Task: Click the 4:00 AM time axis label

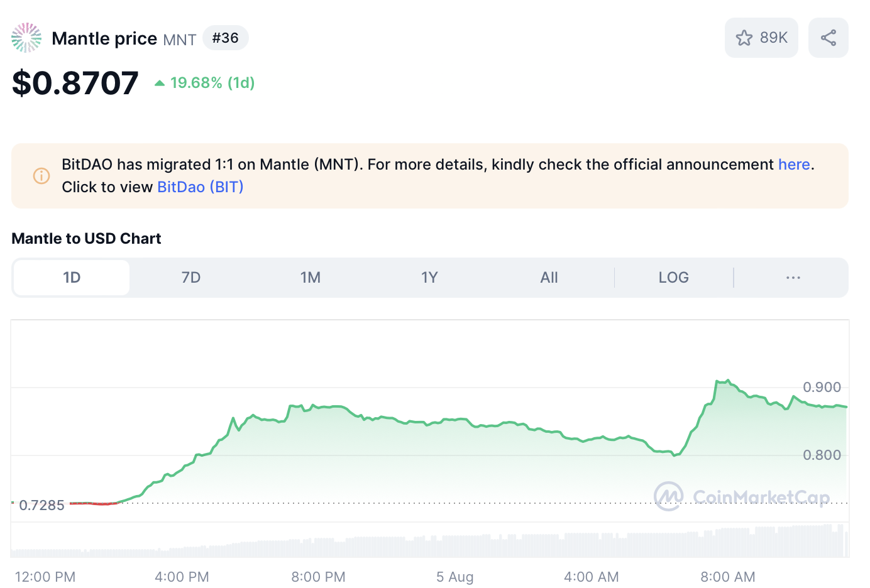Action: pyautogui.click(x=592, y=577)
